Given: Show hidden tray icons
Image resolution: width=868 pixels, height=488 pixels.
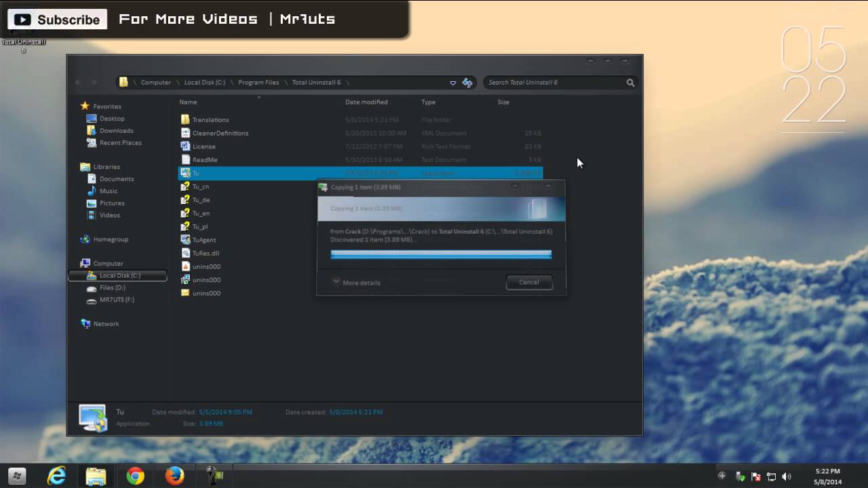Looking at the screenshot, I should 722,476.
